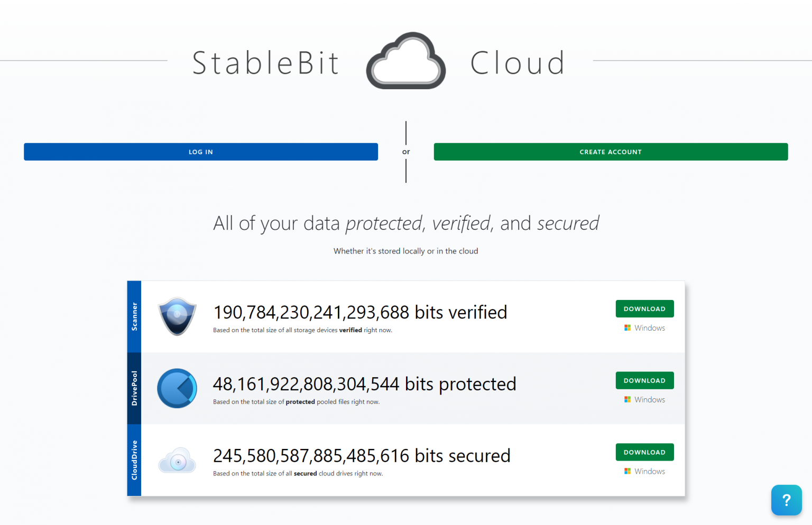Click the Windows logo in the DrivePool row

628,399
